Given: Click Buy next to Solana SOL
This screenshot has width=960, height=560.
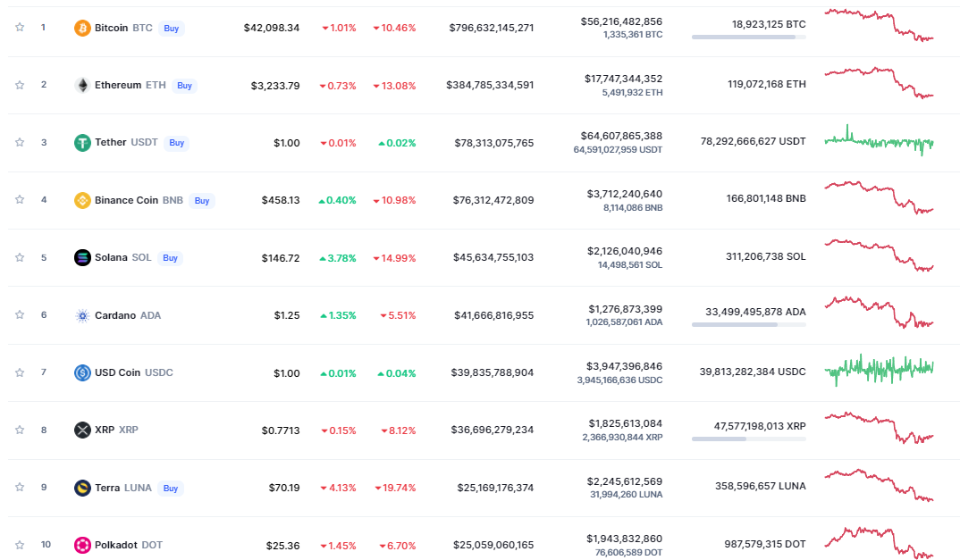Looking at the screenshot, I should pyautogui.click(x=170, y=258).
